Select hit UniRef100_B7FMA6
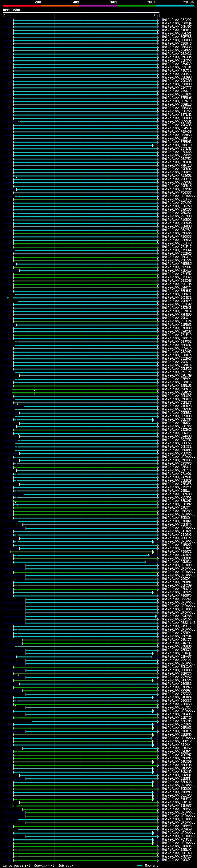Image resolution: width=197 pixels, height=868 pixels. click(x=176, y=98)
